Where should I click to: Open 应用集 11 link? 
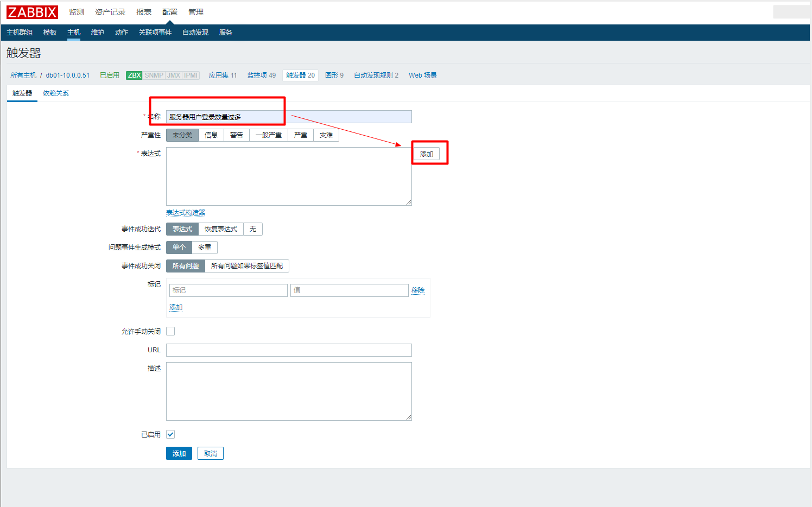click(223, 75)
